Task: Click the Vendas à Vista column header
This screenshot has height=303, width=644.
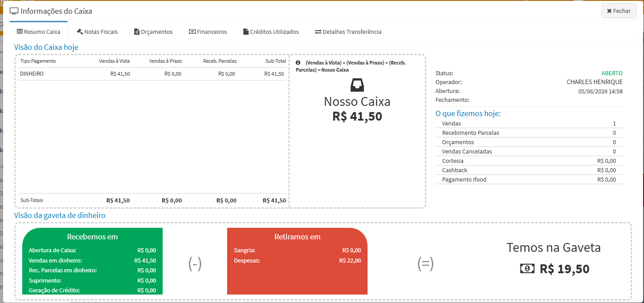Action: (x=114, y=61)
